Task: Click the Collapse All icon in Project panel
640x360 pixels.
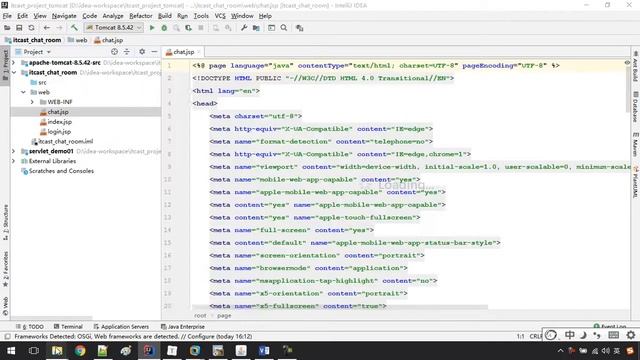Action: pyautogui.click(x=127, y=52)
